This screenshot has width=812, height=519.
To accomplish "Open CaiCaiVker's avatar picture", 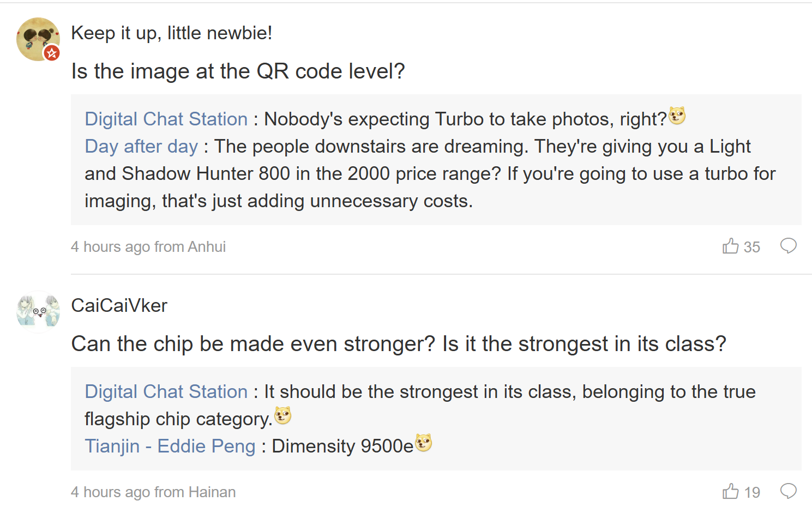I will pyautogui.click(x=38, y=312).
